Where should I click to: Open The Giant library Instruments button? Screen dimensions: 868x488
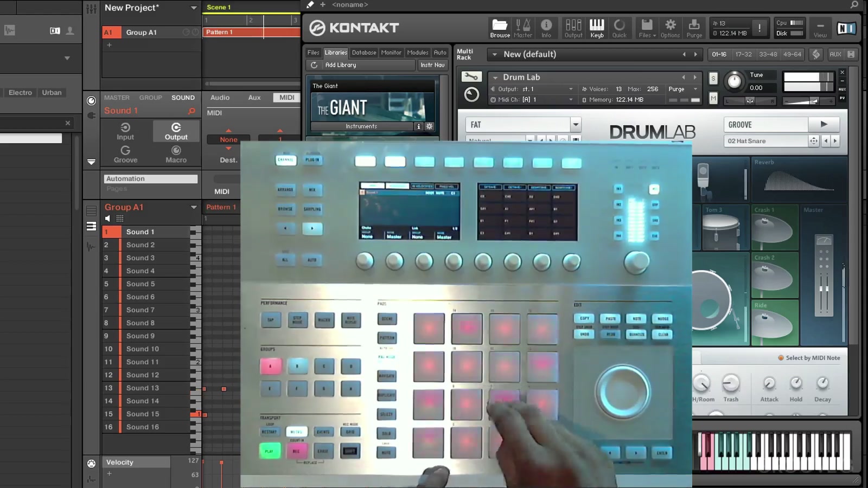pos(361,126)
